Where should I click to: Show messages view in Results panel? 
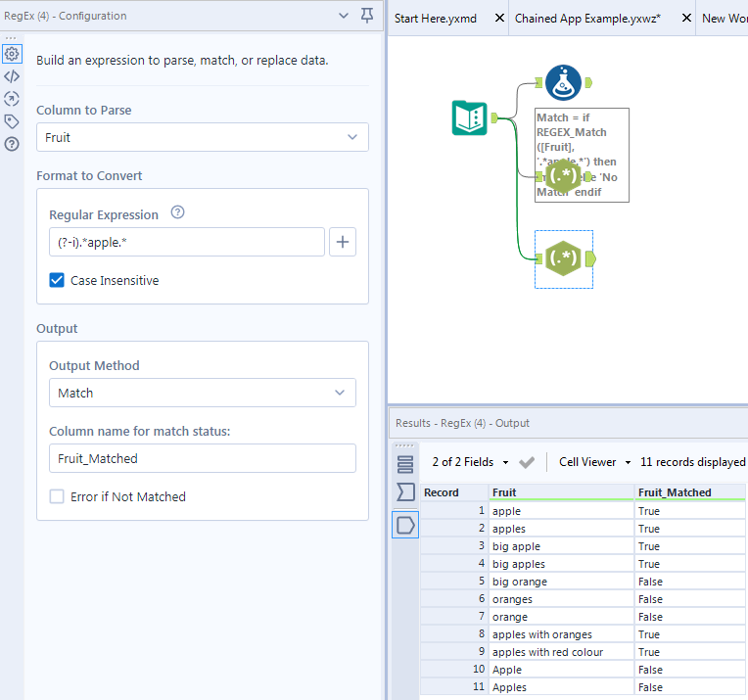pos(405,462)
